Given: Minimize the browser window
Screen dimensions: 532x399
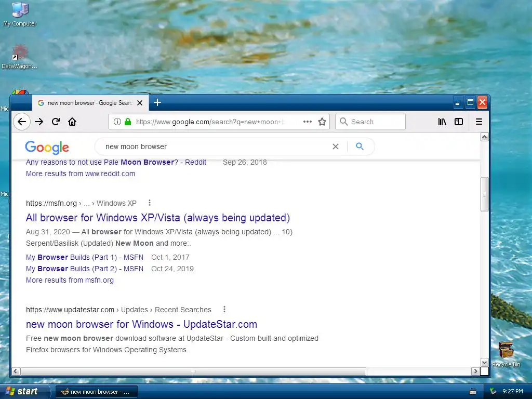Looking at the screenshot, I should (x=457, y=102).
